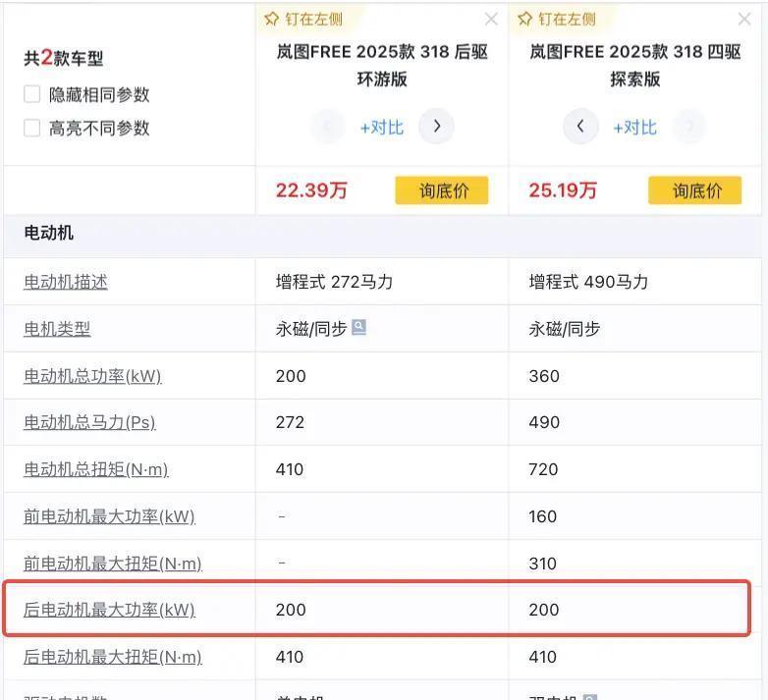Check 隐藏相同参数 checkbox
Viewport: 768px width, 700px height.
point(31,94)
